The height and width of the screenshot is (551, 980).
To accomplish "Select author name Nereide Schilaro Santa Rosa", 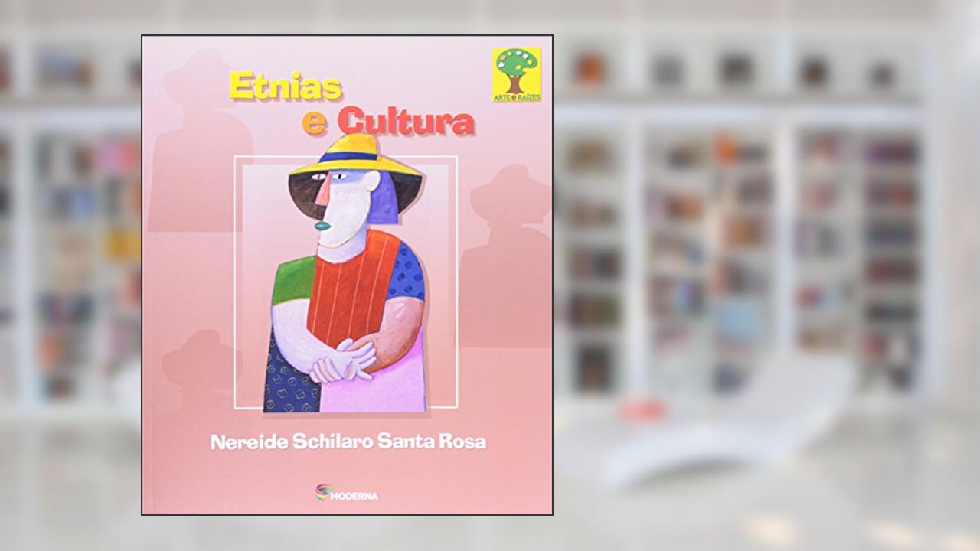I will tap(348, 442).
